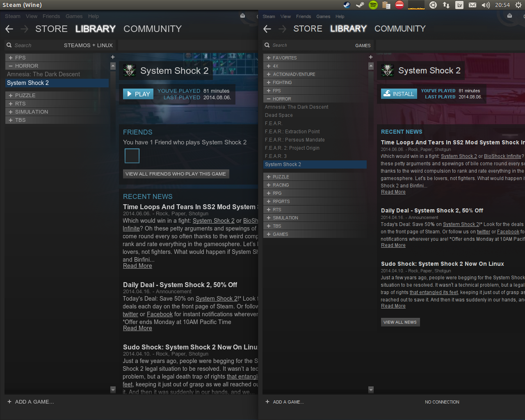Click ADD A GAME in the right Steam window

click(x=285, y=402)
